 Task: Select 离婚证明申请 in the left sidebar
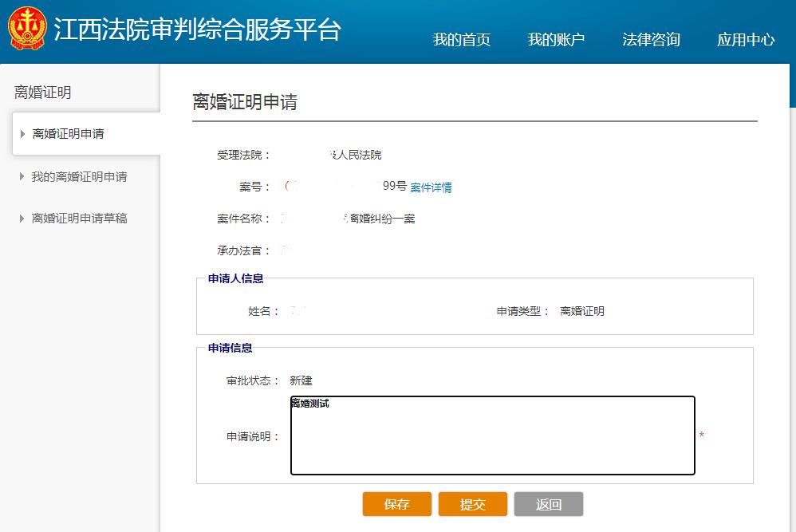69,134
